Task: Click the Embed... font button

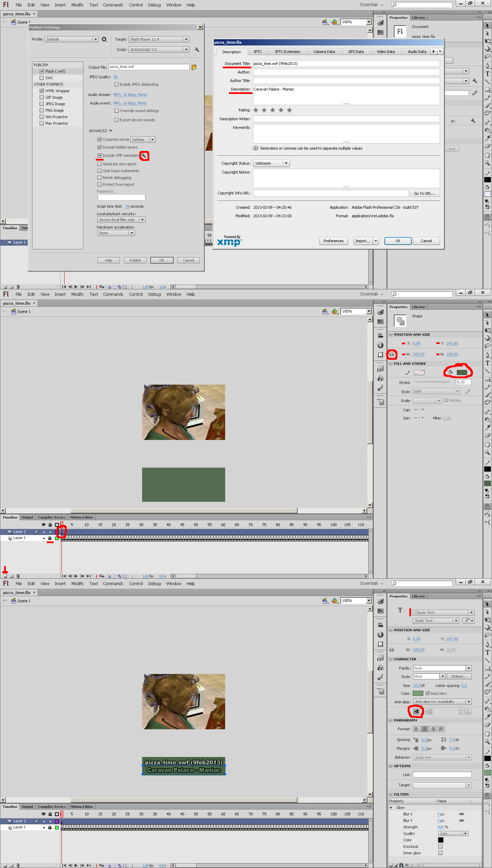Action: [459, 676]
